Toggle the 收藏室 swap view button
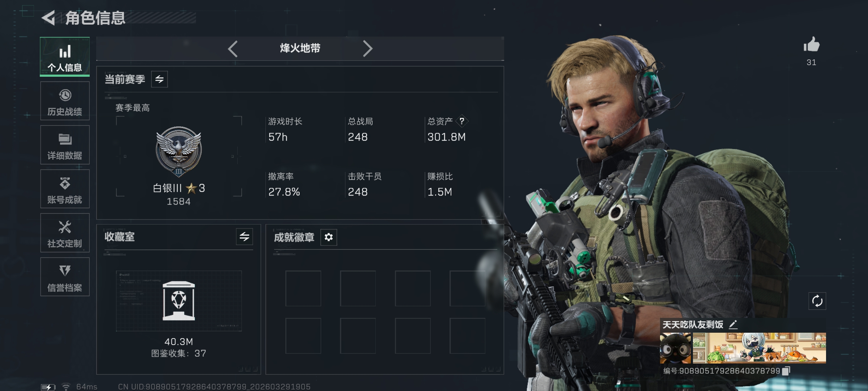 pyautogui.click(x=244, y=237)
